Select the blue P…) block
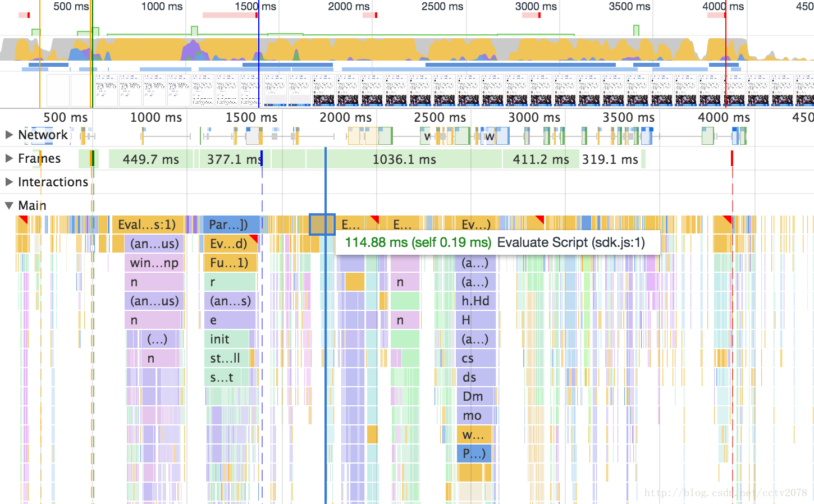Viewport: 814px width, 504px height. 474,453
